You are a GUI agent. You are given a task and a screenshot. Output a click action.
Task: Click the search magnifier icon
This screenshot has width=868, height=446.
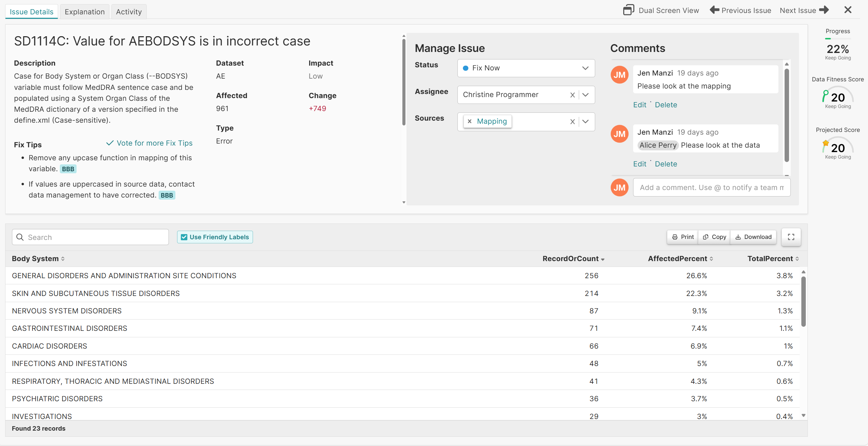coord(20,237)
